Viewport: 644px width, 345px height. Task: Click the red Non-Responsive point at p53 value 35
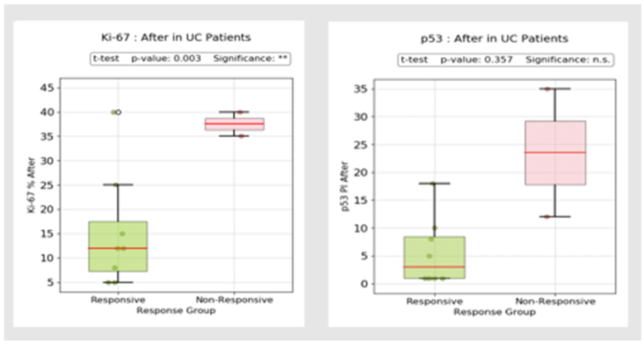click(547, 89)
